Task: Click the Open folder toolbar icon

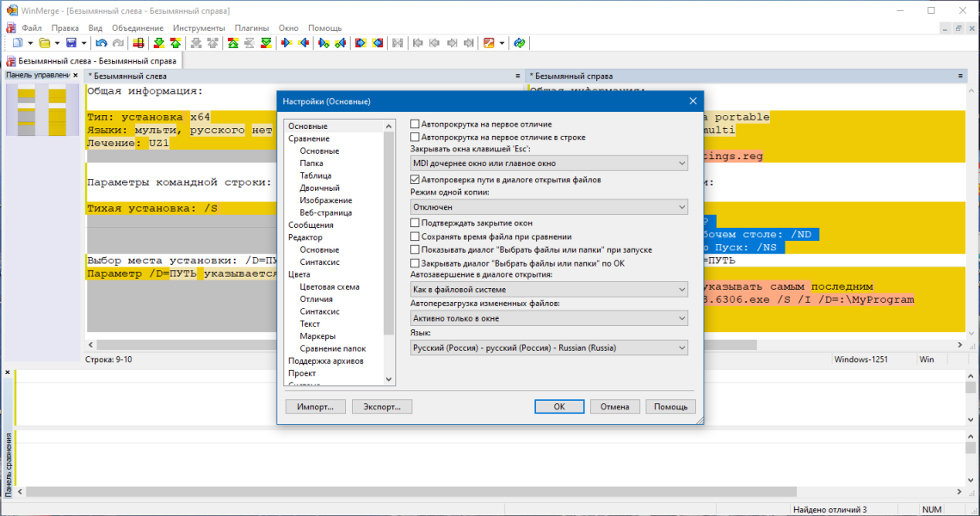Action: [x=45, y=43]
